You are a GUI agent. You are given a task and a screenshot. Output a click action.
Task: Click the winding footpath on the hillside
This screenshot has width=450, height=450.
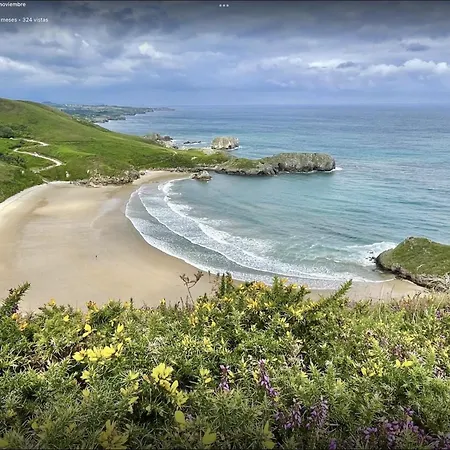[x=38, y=154]
